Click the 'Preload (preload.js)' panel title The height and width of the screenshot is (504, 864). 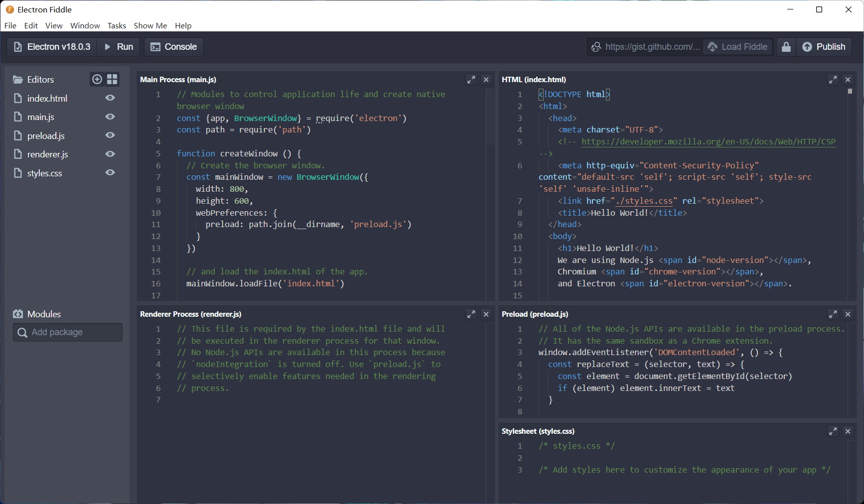(x=535, y=314)
